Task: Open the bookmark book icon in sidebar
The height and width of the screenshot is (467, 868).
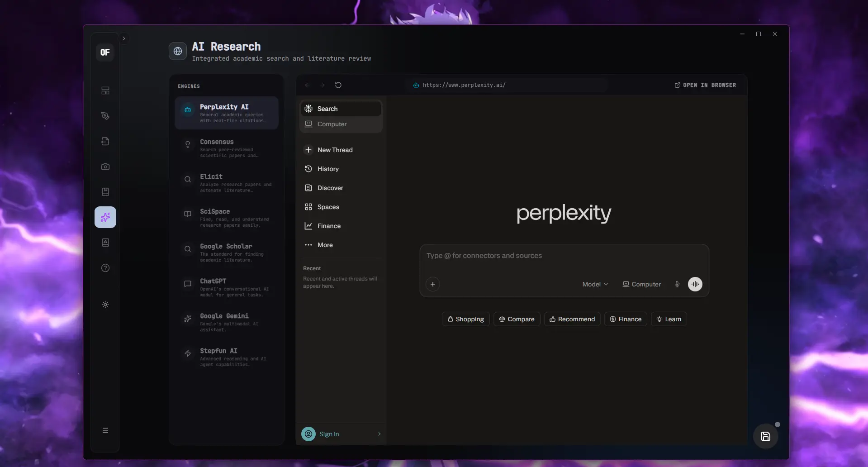Action: [105, 192]
